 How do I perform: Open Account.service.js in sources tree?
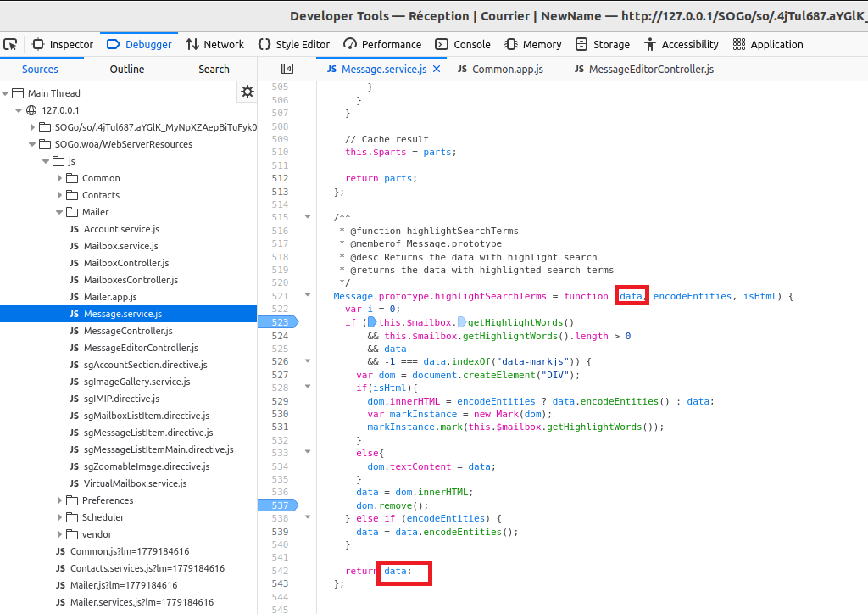point(121,229)
